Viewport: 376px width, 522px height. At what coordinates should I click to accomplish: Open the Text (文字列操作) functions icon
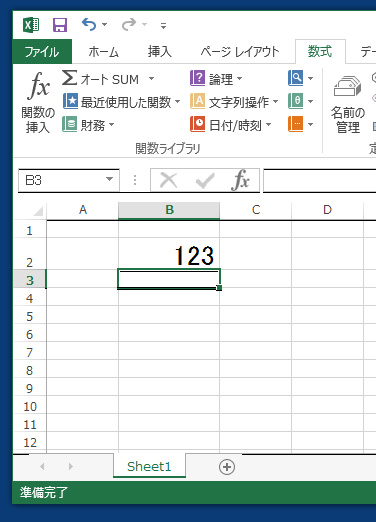tap(198, 101)
